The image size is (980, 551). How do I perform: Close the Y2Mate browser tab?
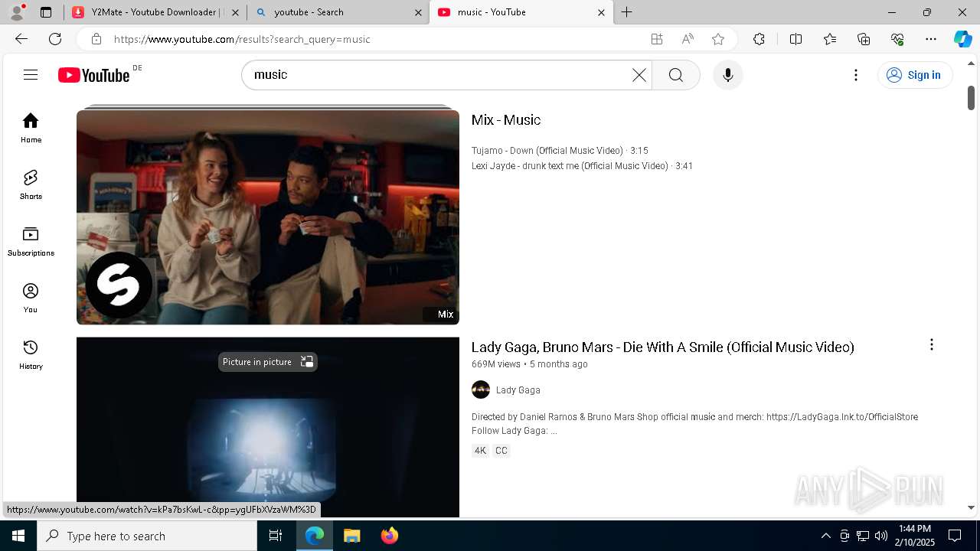click(x=235, y=12)
